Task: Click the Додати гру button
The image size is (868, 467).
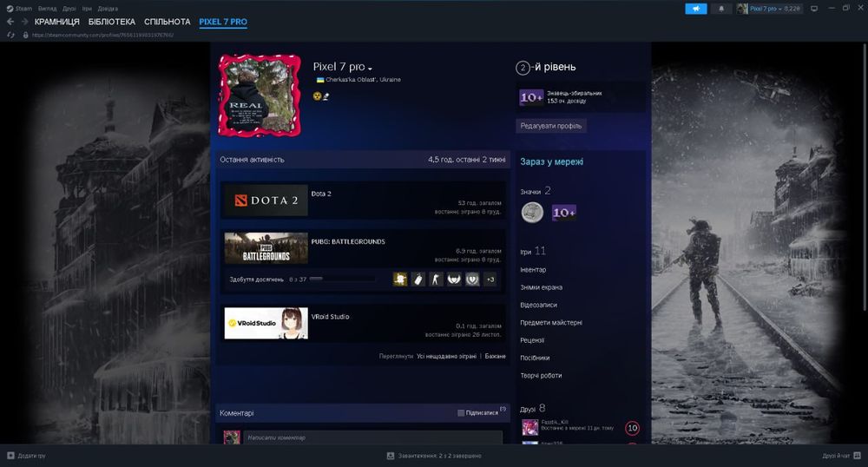Action: 26,456
